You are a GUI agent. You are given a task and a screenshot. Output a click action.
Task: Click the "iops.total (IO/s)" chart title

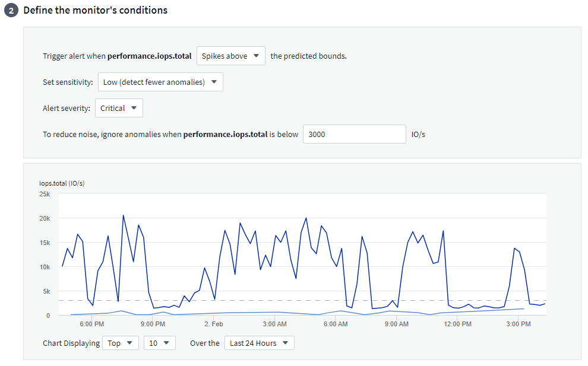click(62, 183)
